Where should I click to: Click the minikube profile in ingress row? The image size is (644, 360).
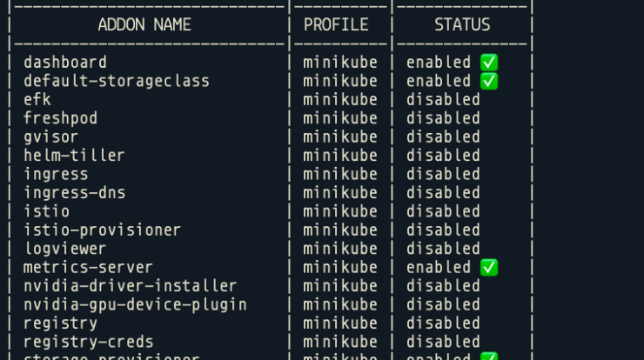340,175
